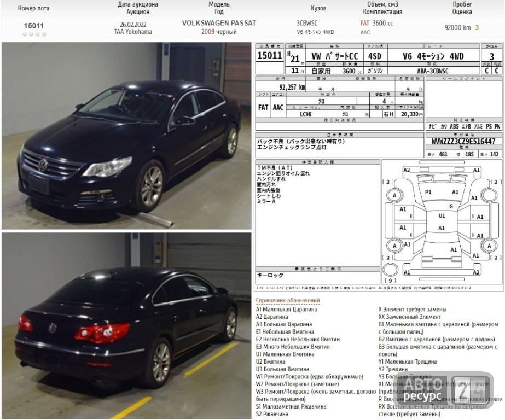Click the キーロック note on the sheet

[270, 275]
